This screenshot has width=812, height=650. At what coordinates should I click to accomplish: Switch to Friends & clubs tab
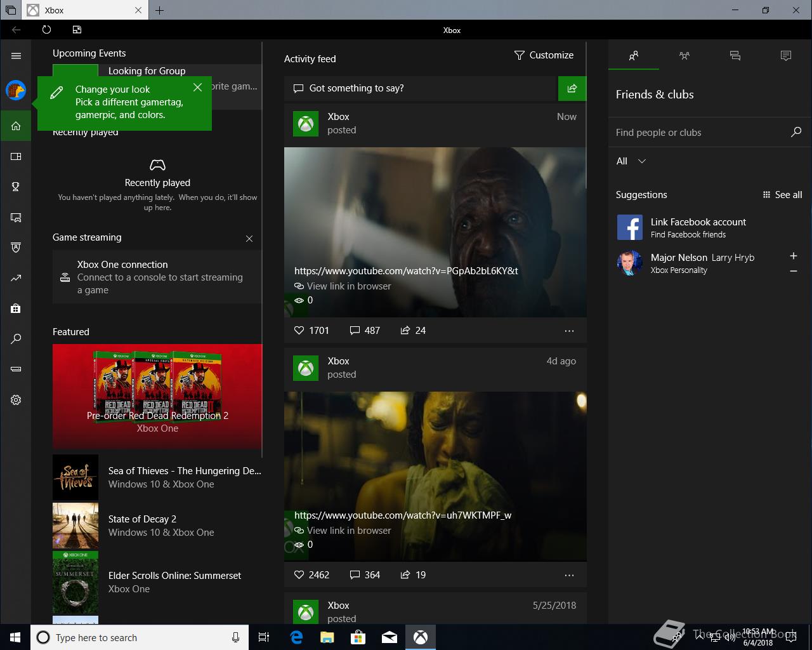pyautogui.click(x=634, y=56)
